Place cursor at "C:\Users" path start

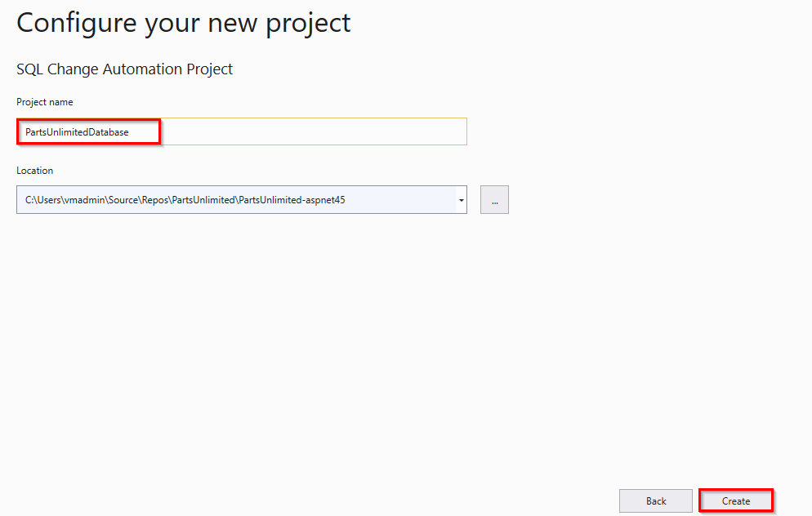point(42,200)
